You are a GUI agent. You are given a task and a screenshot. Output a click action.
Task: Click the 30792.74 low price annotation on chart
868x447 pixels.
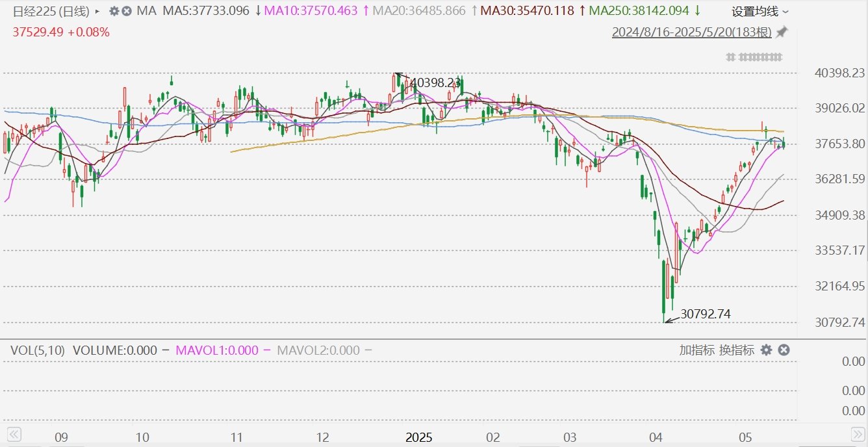706,314
